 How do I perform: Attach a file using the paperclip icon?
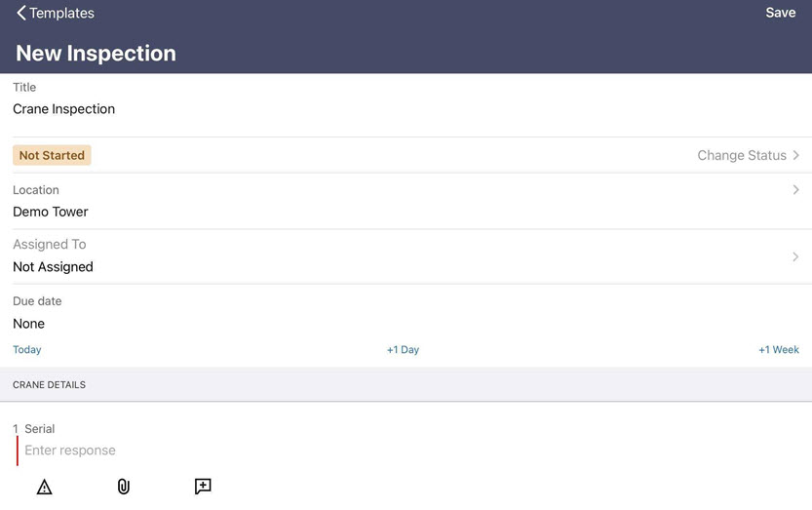click(123, 487)
